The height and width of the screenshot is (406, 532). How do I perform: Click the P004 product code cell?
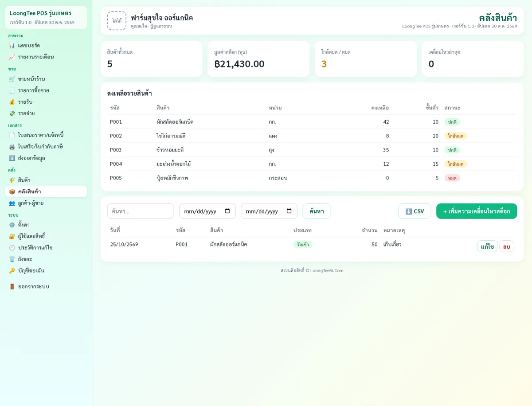pos(116,164)
